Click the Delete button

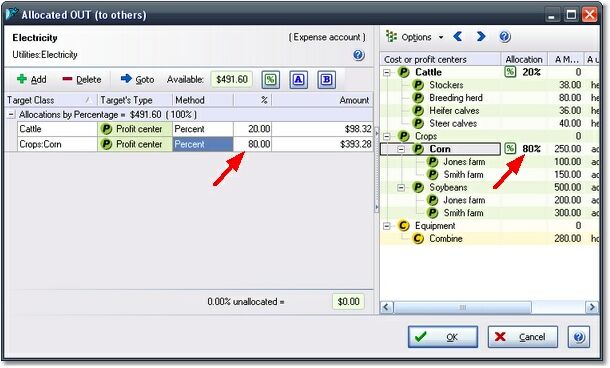[82, 79]
